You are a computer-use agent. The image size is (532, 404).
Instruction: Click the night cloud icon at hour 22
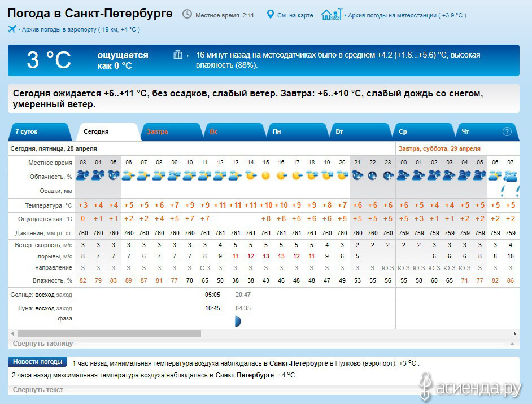tap(373, 175)
